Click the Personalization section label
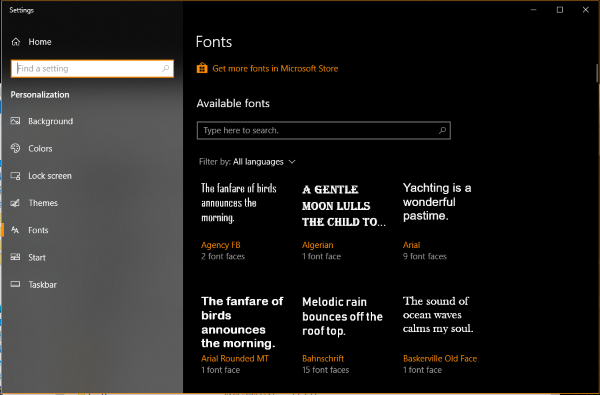600x395 pixels. (40, 95)
